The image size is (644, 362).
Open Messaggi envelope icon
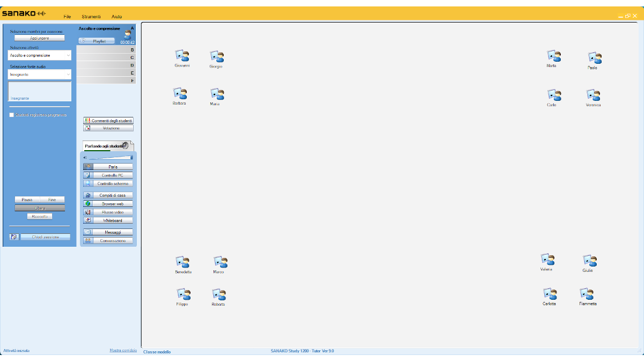pyautogui.click(x=87, y=232)
